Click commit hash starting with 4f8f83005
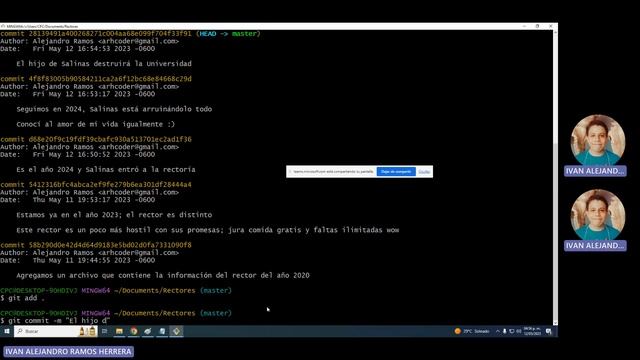Screen dimensions: 640x360 (x=110, y=79)
